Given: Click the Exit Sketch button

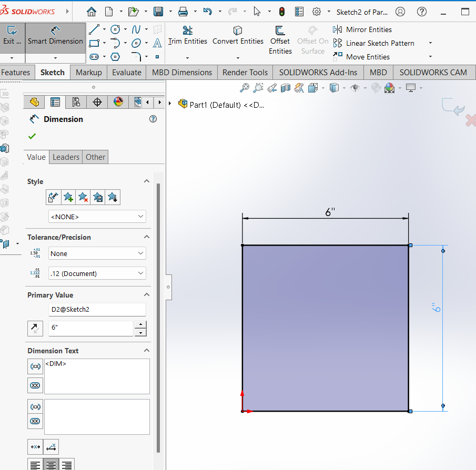Looking at the screenshot, I should click(x=12, y=36).
